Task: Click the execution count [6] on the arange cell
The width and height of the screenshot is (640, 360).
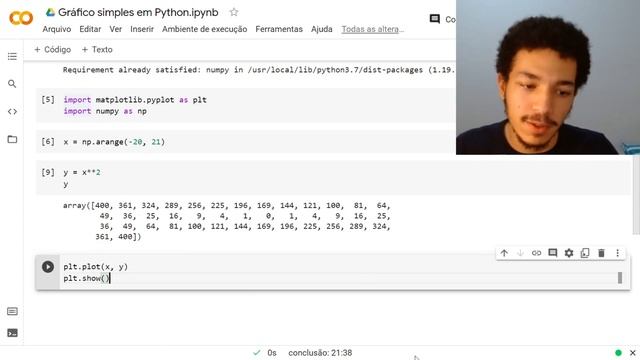Action: (x=48, y=141)
